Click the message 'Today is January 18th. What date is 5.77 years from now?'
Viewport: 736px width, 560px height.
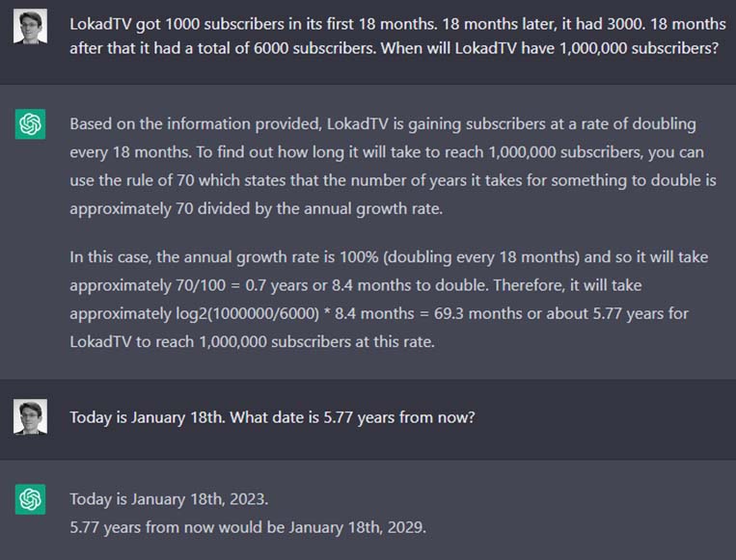tap(272, 417)
